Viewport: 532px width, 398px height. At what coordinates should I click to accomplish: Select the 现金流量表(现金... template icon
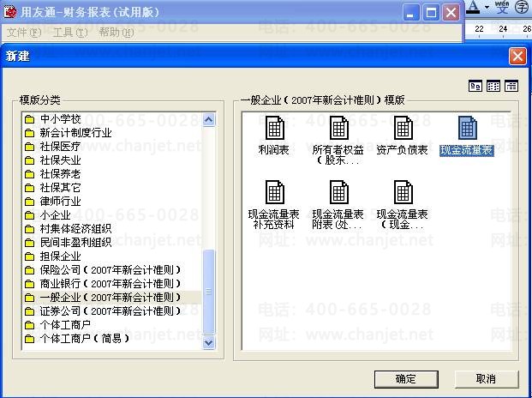tap(403, 192)
